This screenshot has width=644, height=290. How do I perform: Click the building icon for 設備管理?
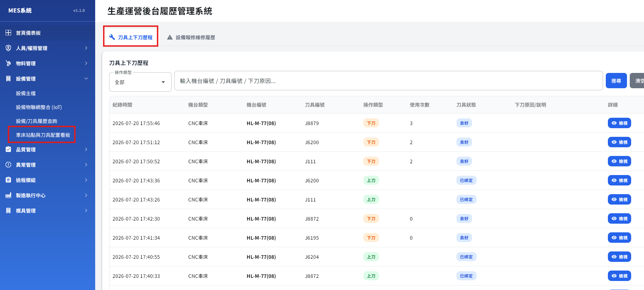8,78
